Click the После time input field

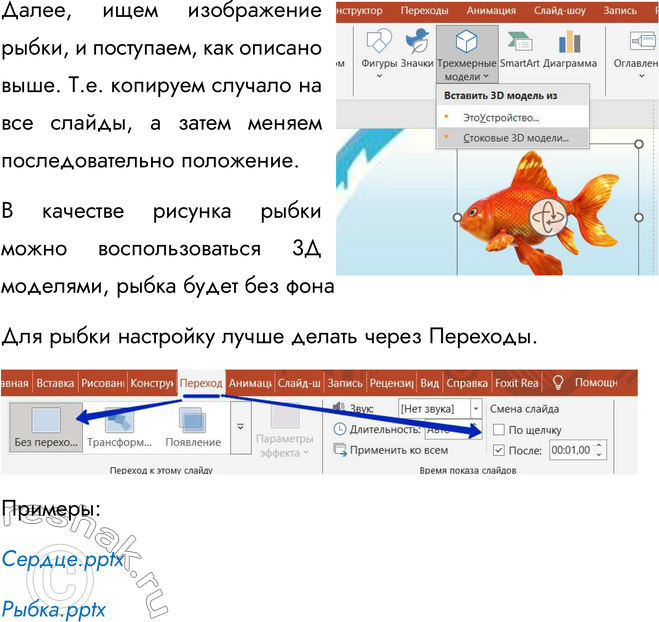576,450
